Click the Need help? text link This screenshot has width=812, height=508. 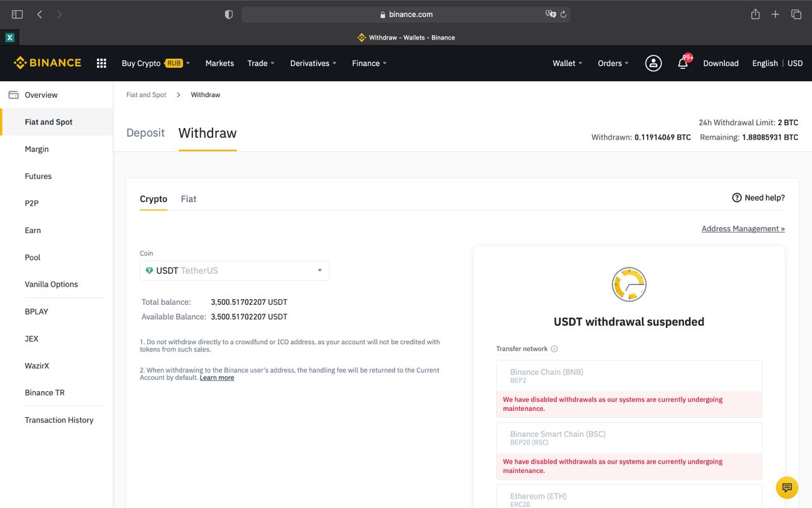[x=764, y=197]
